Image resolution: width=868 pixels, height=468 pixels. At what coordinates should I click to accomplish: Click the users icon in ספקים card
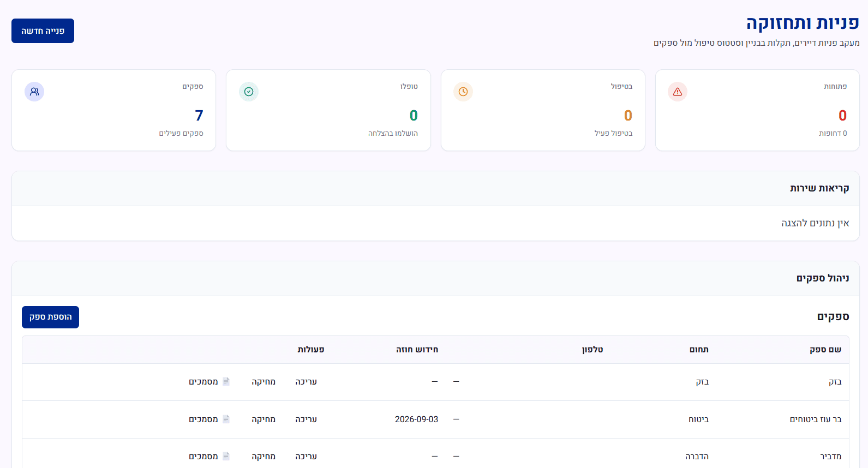(34, 92)
